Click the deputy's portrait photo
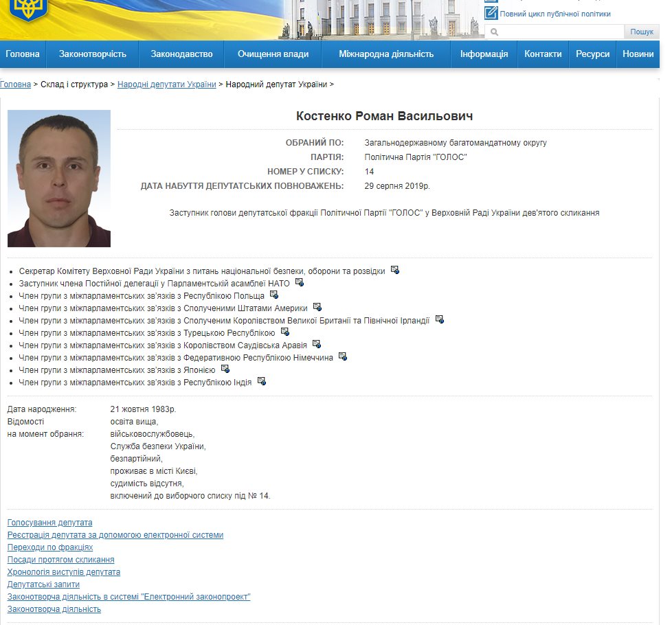The height and width of the screenshot is (625, 672). tap(59, 179)
